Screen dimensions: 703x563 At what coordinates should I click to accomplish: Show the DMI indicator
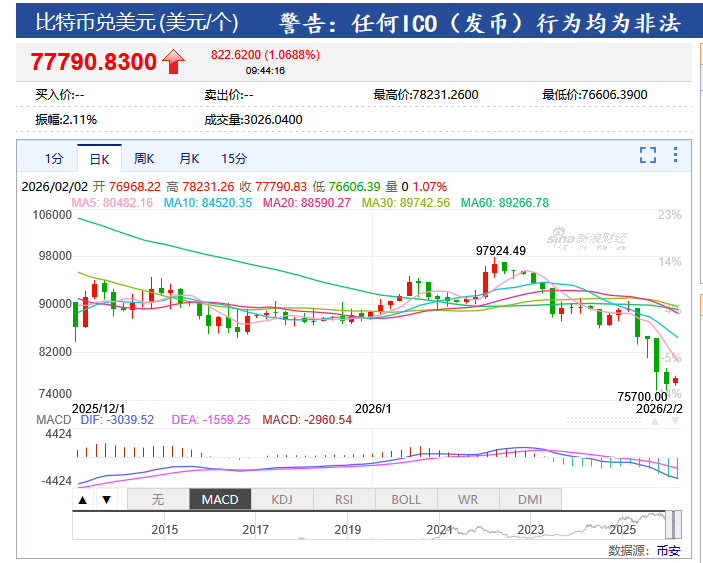coord(530,499)
